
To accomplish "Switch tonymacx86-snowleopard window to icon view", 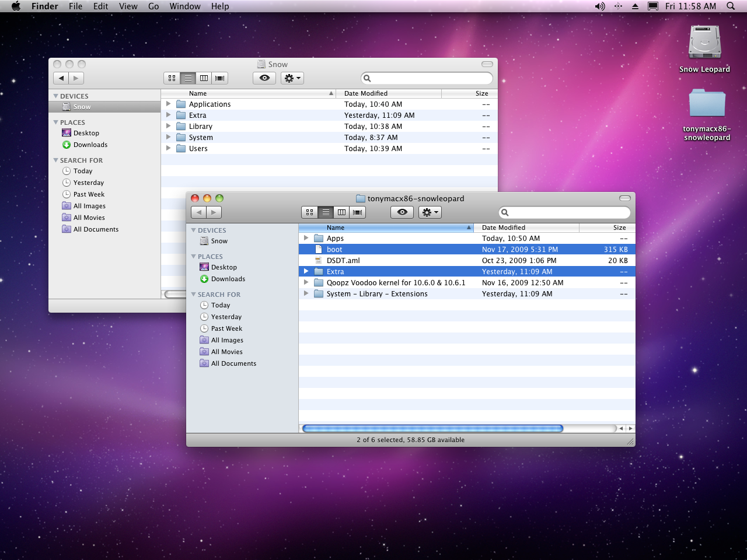I will (310, 212).
